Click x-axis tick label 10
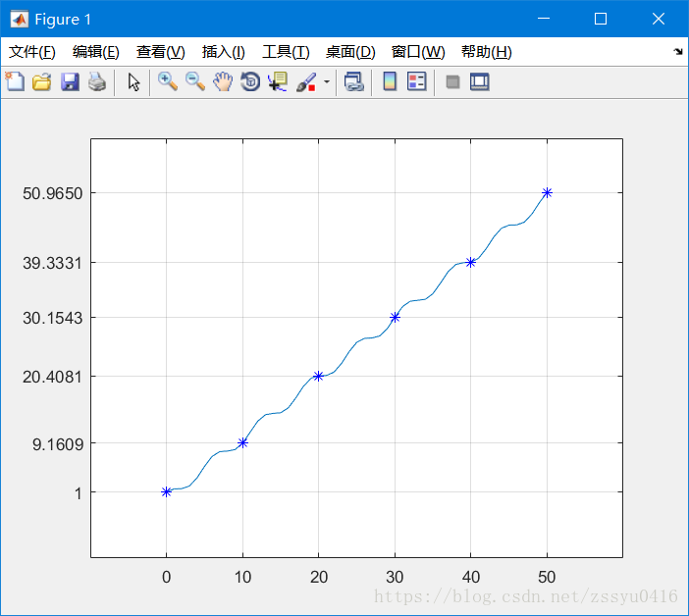 242,577
